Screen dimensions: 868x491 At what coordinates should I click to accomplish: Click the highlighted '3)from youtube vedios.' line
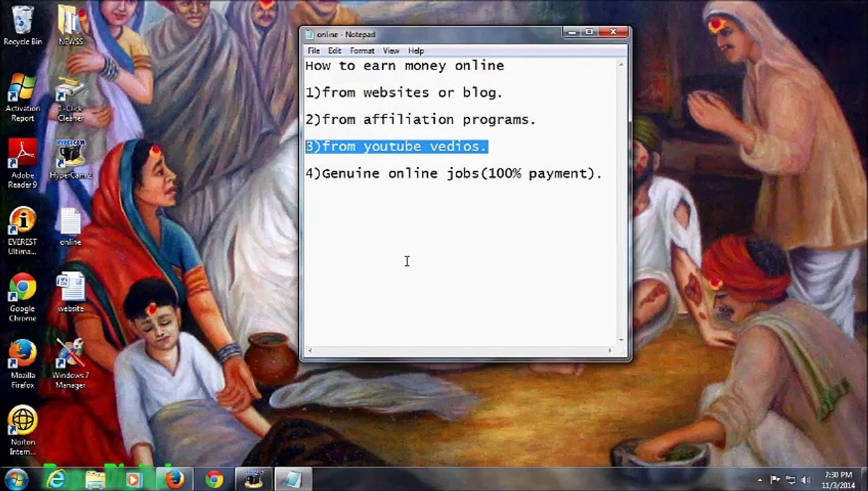pos(396,147)
